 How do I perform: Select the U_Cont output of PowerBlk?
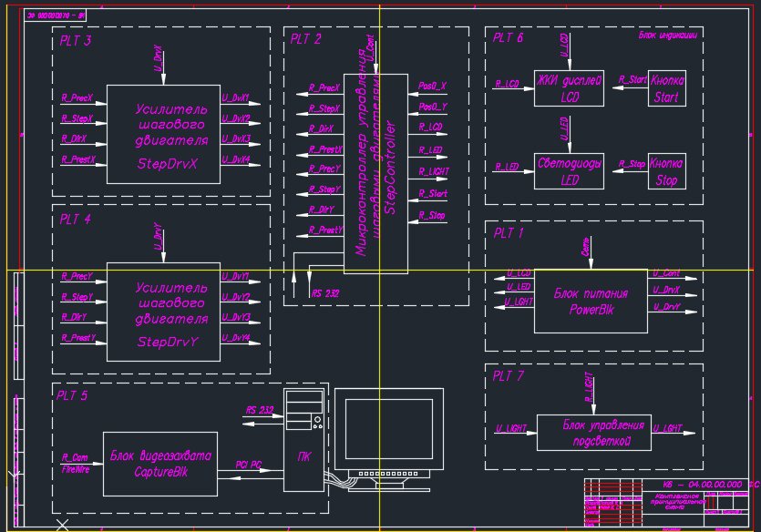(666, 273)
